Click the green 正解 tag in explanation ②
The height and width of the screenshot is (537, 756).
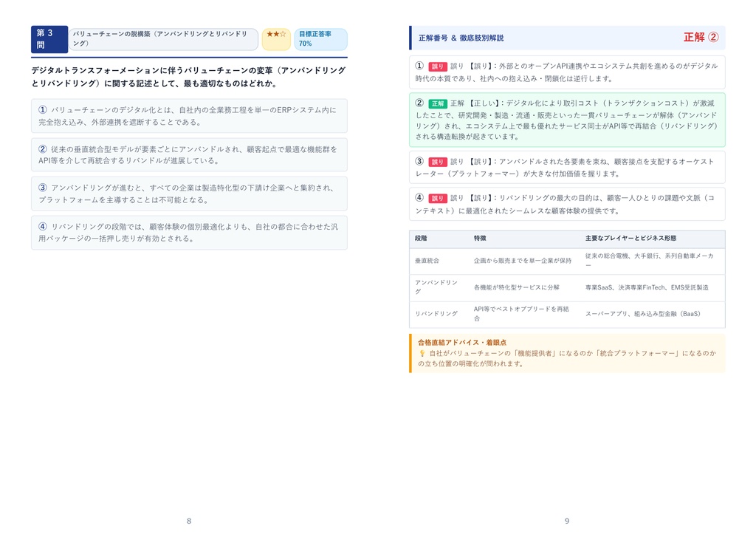(437, 103)
